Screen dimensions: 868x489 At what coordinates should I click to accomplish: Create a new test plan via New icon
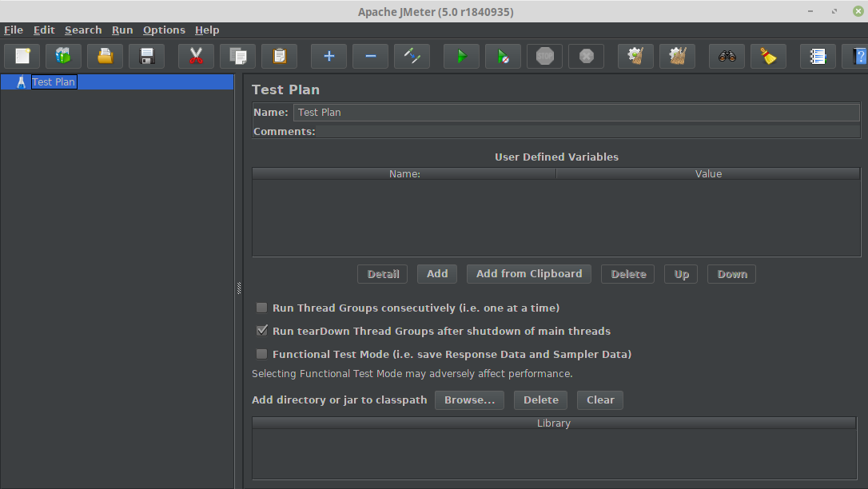(x=22, y=57)
